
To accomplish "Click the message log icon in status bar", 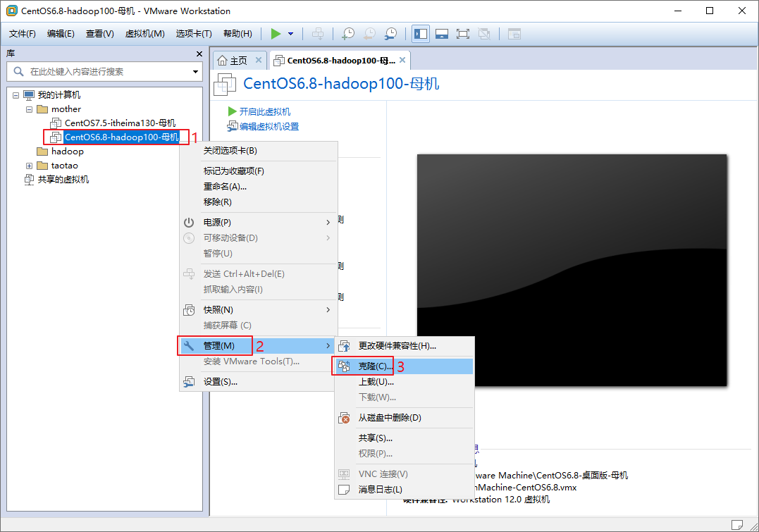I will (736, 525).
